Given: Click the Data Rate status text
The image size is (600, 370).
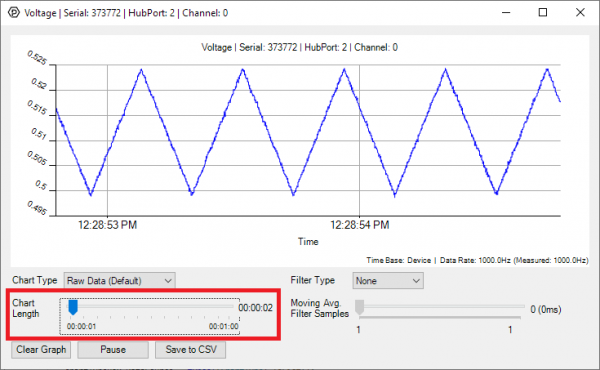Looking at the screenshot, I should (514, 260).
